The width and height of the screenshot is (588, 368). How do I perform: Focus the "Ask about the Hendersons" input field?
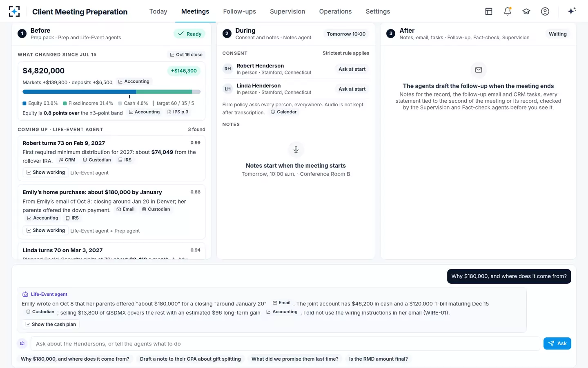point(285,343)
